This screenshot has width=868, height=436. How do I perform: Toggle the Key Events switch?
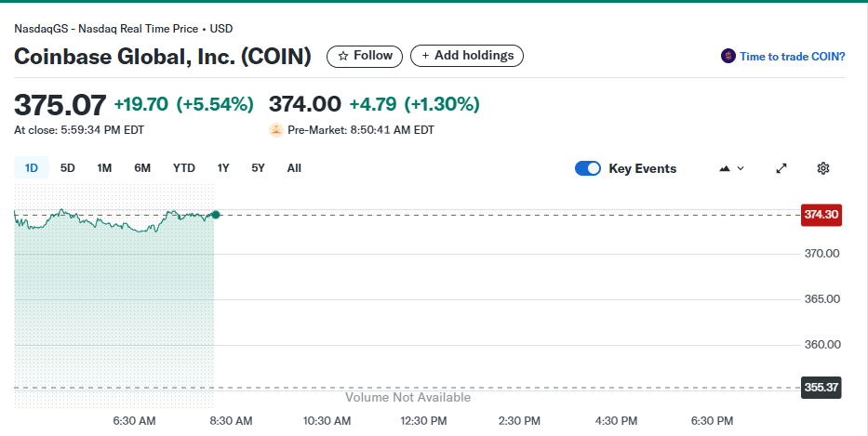click(x=587, y=168)
